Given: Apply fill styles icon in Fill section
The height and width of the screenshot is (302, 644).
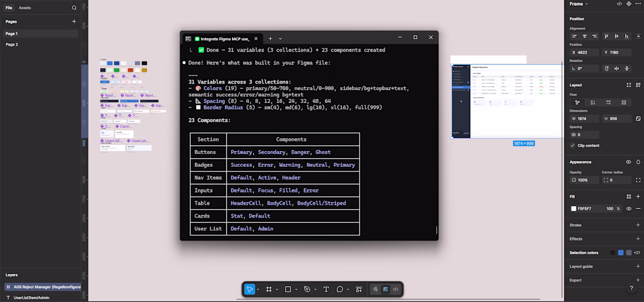Looking at the screenshot, I should point(628,197).
